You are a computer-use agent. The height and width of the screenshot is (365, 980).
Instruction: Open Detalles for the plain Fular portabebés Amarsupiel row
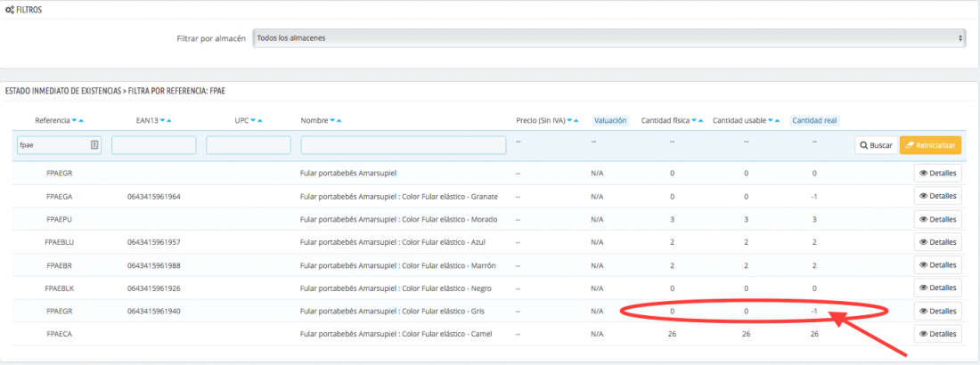pyautogui.click(x=937, y=173)
